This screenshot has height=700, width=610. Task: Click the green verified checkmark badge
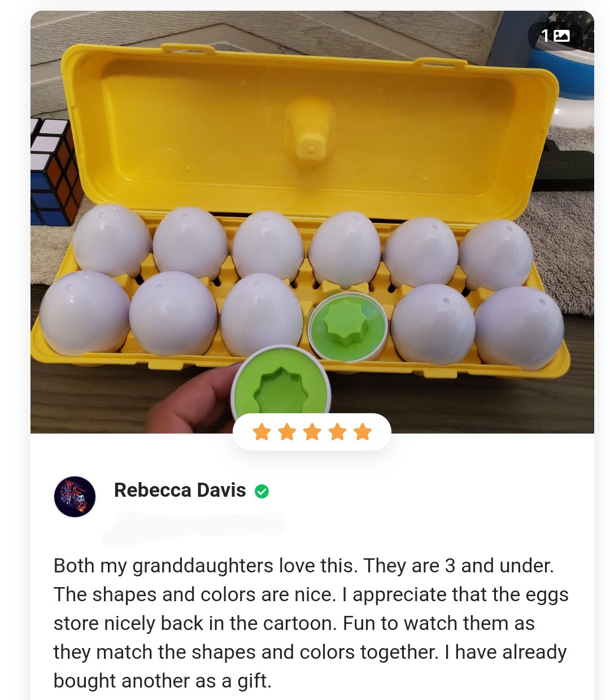pyautogui.click(x=262, y=491)
